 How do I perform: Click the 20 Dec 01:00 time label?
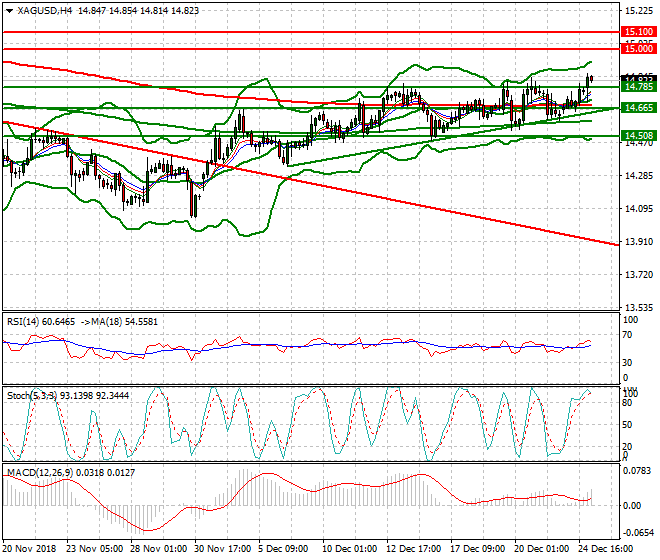[x=542, y=549]
